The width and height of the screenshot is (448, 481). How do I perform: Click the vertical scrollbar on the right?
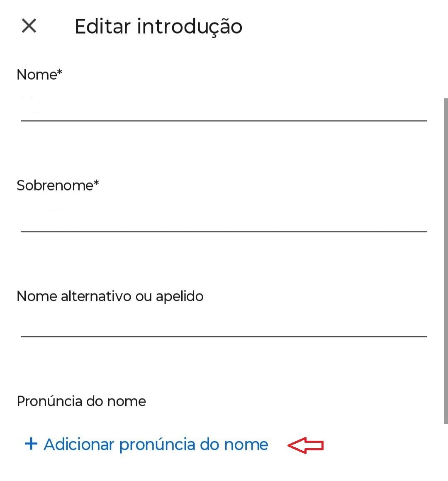tap(446, 261)
